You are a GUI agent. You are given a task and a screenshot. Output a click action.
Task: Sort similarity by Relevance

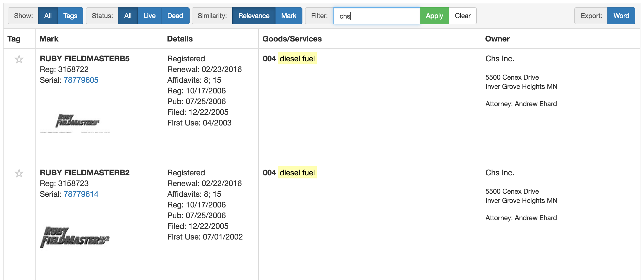[x=254, y=16]
